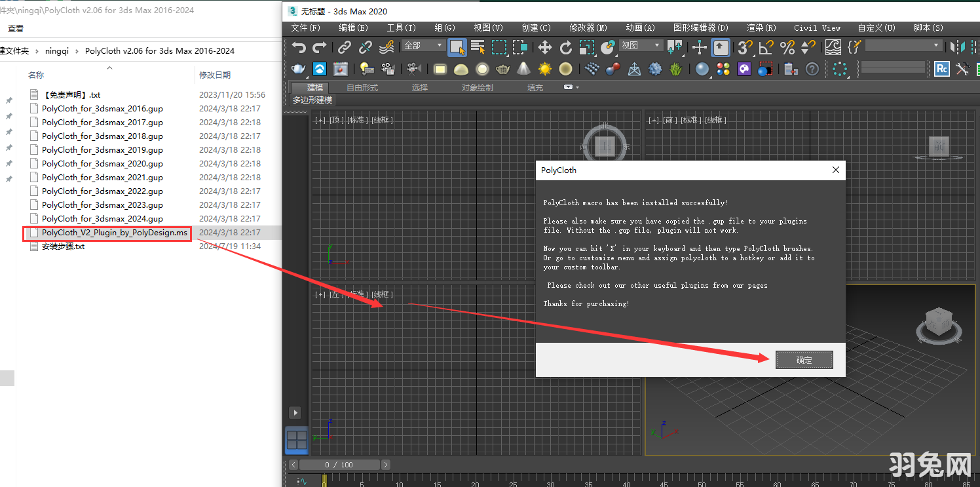The width and height of the screenshot is (980, 487).
Task: Open the Select by Name dialog
Action: click(x=476, y=47)
